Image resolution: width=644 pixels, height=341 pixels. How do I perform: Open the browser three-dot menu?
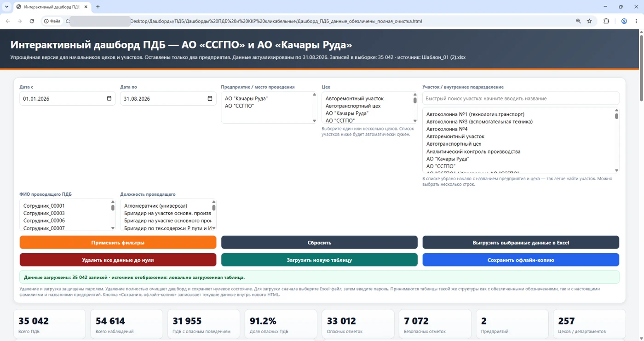pyautogui.click(x=636, y=21)
